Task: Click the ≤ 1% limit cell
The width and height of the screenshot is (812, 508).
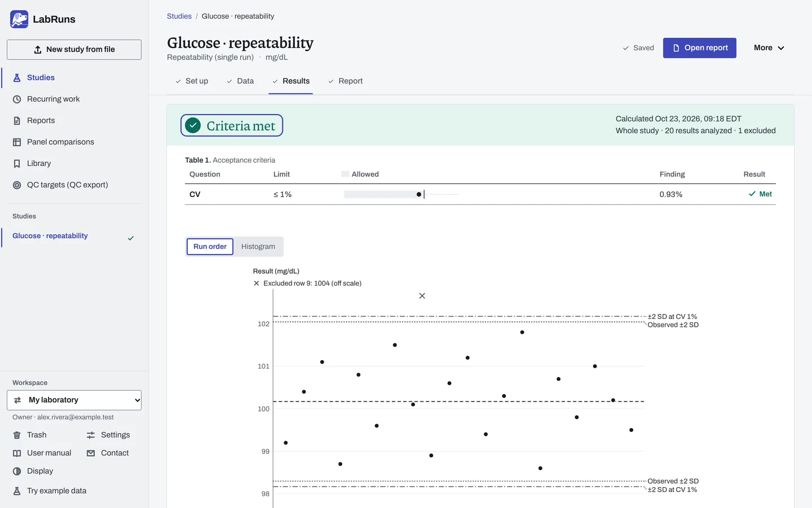Action: [283, 194]
